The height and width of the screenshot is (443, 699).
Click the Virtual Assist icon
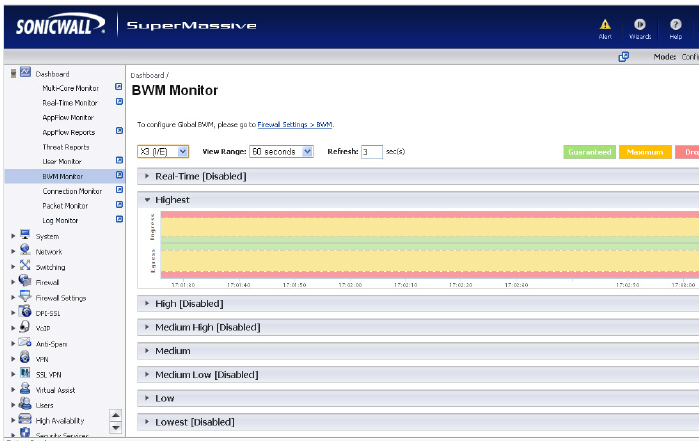pyautogui.click(x=25, y=388)
